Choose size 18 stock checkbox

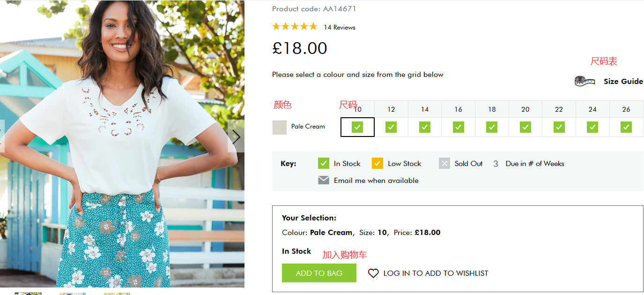pos(492,127)
